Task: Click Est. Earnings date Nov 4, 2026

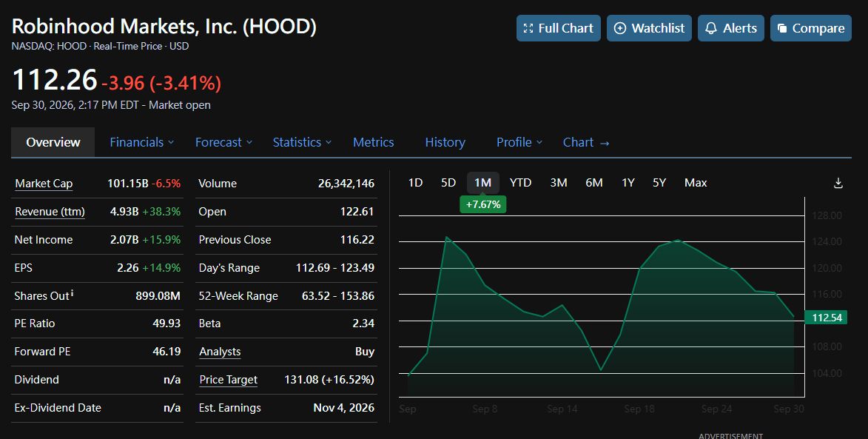Action: pyautogui.click(x=344, y=408)
